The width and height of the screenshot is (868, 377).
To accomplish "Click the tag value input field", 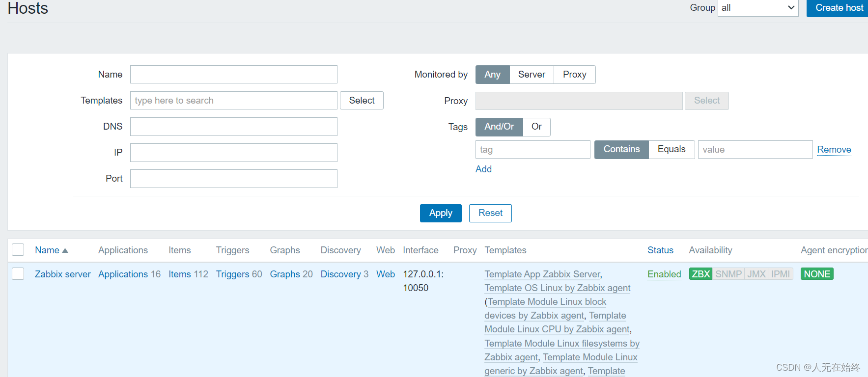I will pyautogui.click(x=755, y=150).
